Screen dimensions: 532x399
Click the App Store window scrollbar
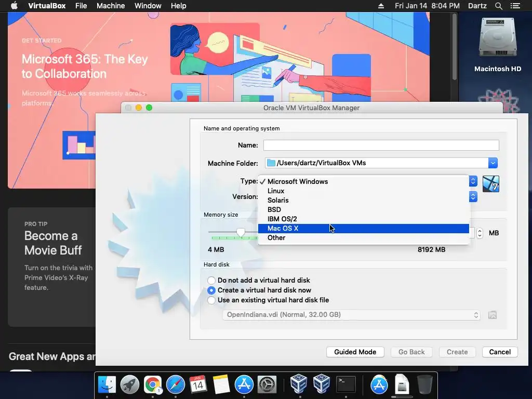(x=455, y=47)
